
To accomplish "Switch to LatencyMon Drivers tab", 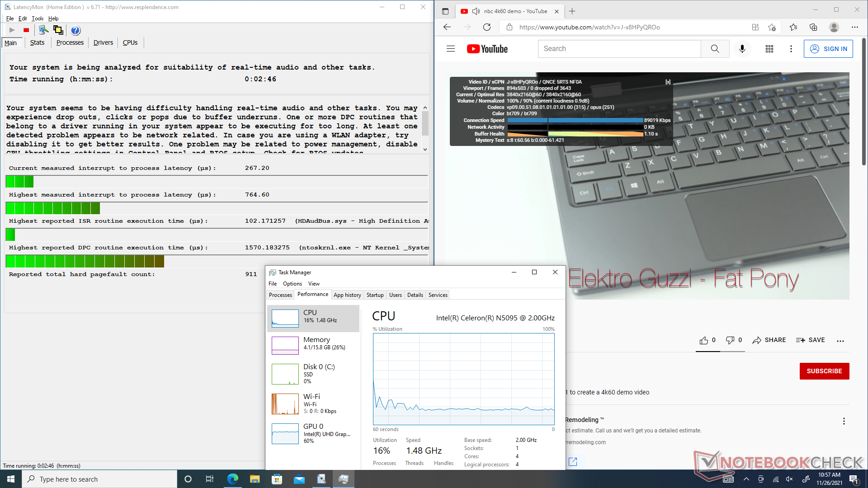I will pos(103,42).
